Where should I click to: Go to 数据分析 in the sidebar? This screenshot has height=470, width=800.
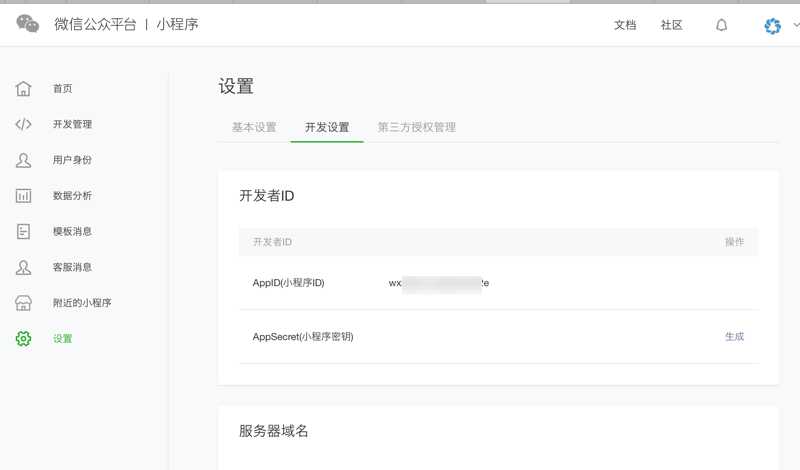click(72, 196)
